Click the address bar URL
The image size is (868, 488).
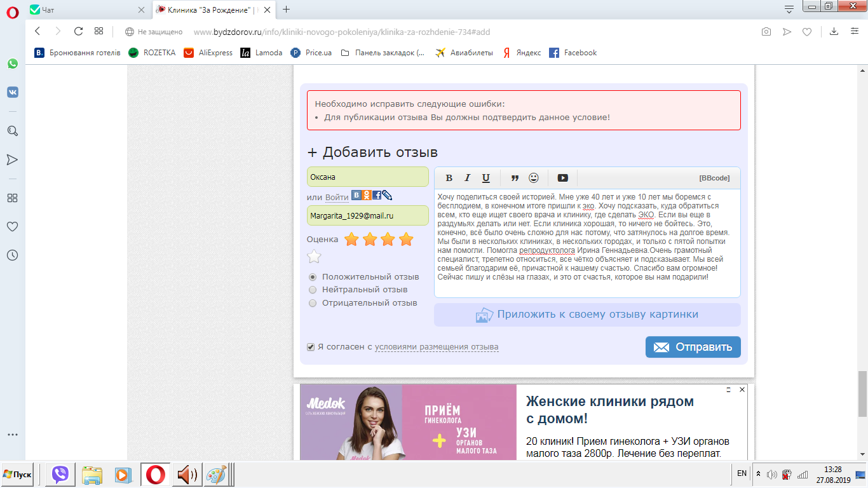(x=341, y=32)
